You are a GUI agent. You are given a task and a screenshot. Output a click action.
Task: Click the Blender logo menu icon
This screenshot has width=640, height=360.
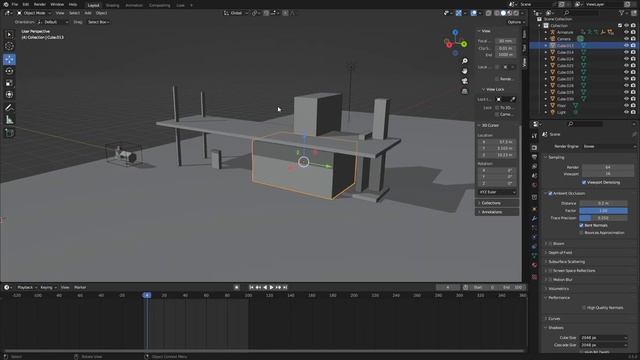click(6, 4)
